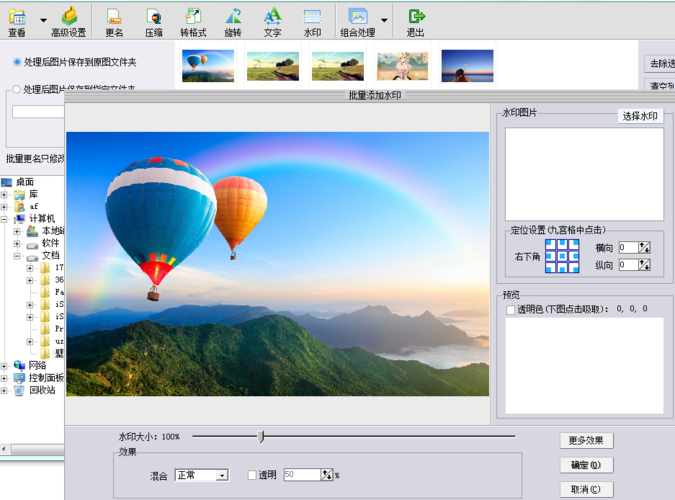Click the 更多效果 button

(586, 440)
